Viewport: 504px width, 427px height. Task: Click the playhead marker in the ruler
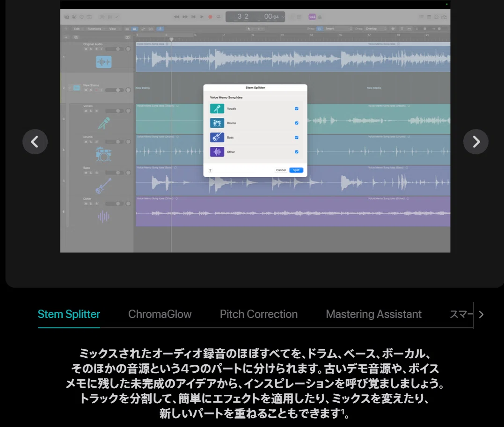[171, 39]
